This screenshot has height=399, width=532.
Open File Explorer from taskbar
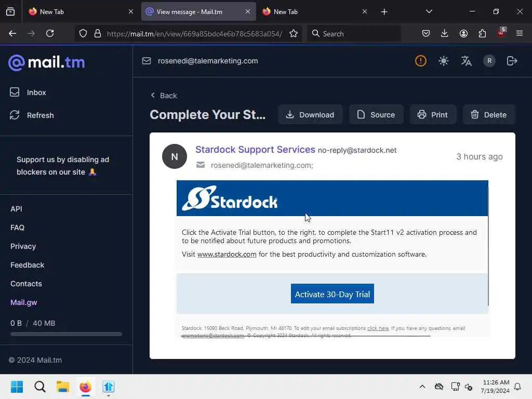coord(63,387)
